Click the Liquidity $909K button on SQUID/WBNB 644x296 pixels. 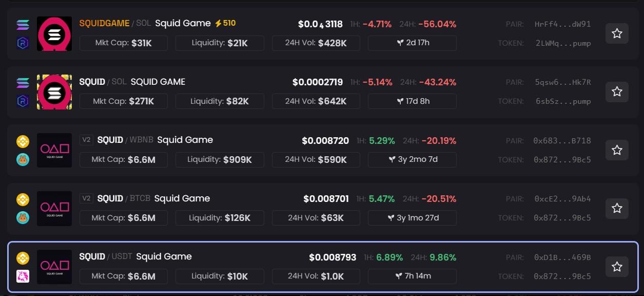click(219, 159)
